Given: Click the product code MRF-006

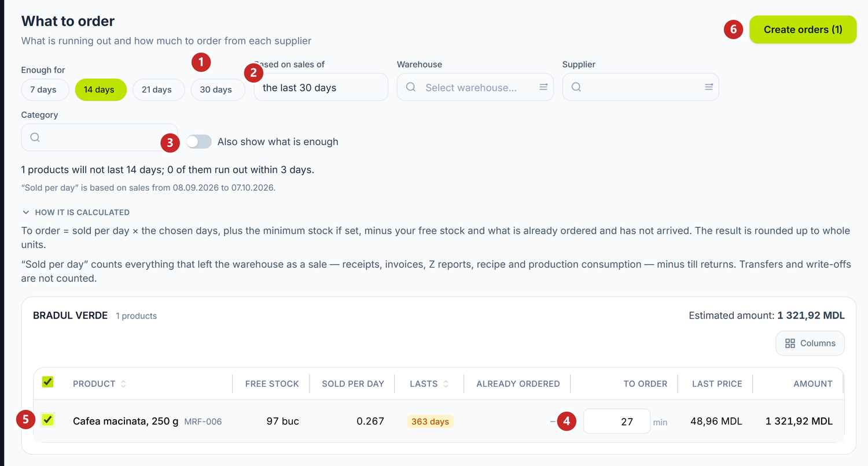Looking at the screenshot, I should pos(203,422).
